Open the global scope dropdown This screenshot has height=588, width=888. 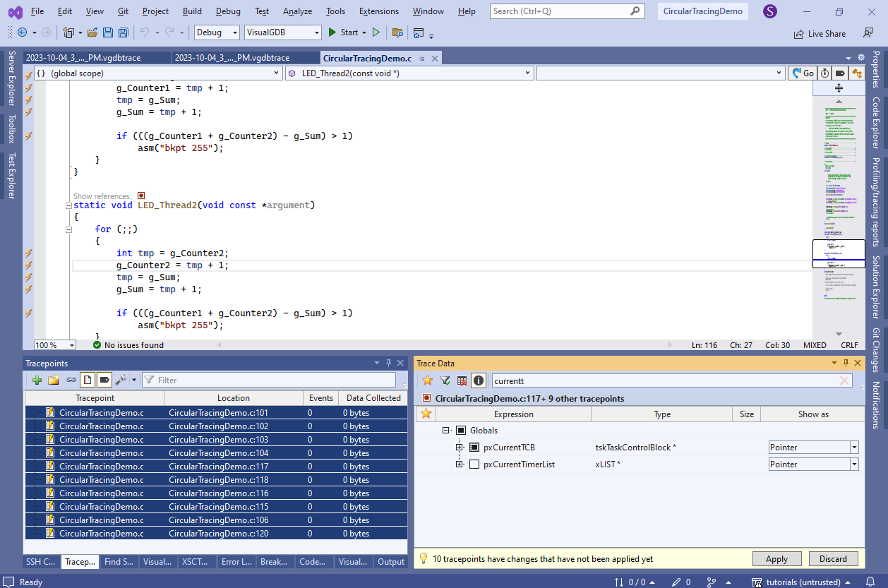[x=157, y=73]
